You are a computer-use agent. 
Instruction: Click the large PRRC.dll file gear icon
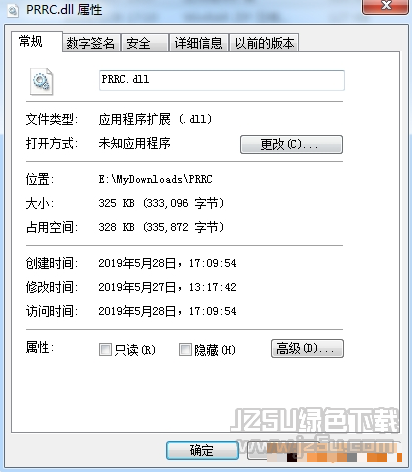tap(41, 81)
